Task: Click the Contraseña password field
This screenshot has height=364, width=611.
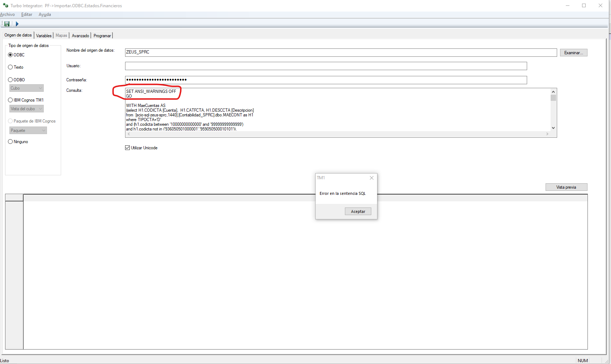Action: click(x=326, y=80)
